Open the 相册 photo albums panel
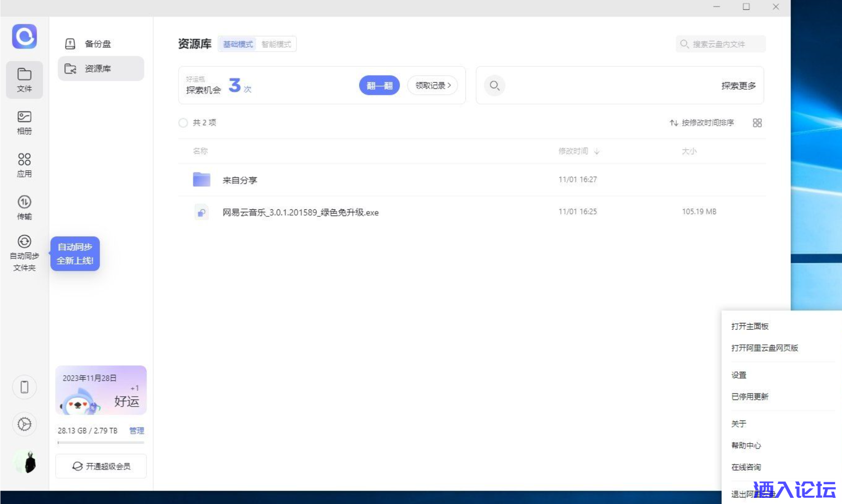This screenshot has width=842, height=504. click(x=24, y=122)
